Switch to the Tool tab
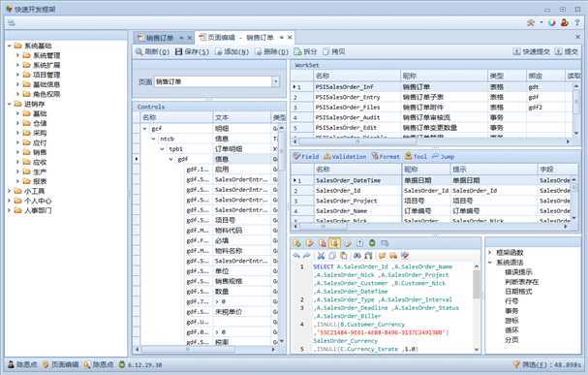This screenshot has width=588, height=375. (416, 157)
